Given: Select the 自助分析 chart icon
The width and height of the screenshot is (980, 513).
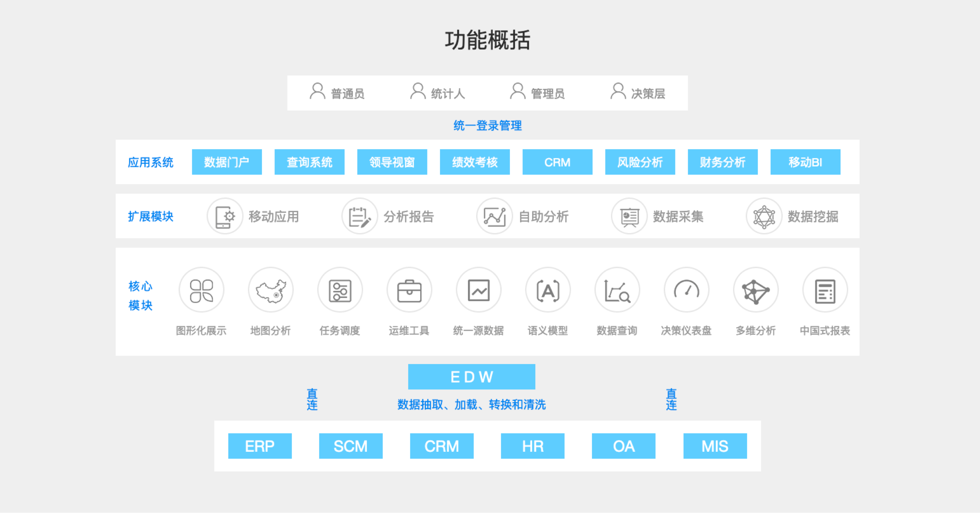Looking at the screenshot, I should coord(495,216).
